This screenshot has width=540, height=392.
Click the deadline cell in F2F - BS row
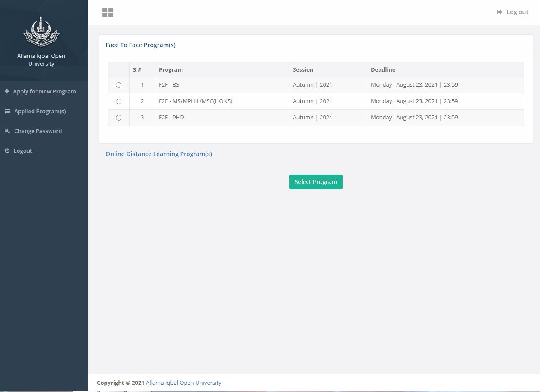coord(446,85)
